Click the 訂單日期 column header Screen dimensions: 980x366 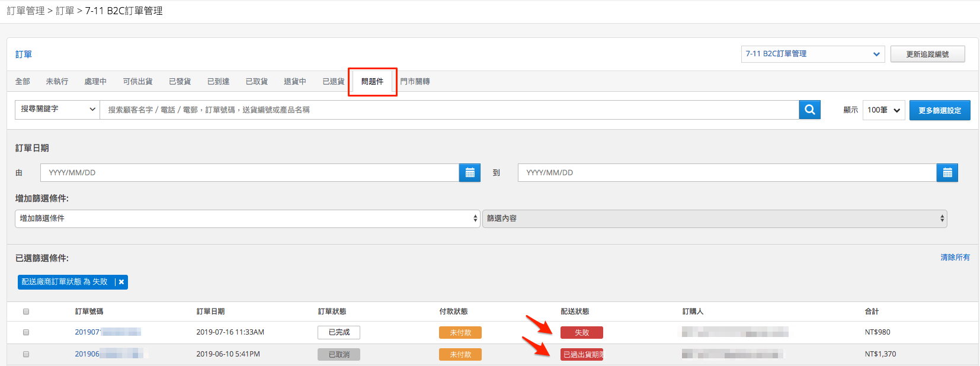tap(210, 312)
